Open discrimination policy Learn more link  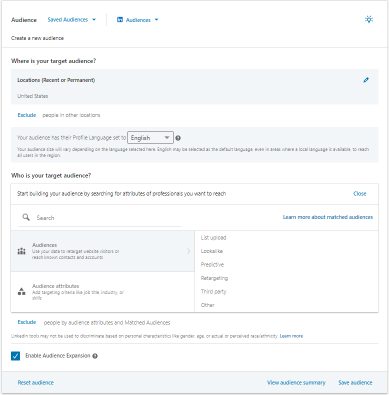[291, 336]
